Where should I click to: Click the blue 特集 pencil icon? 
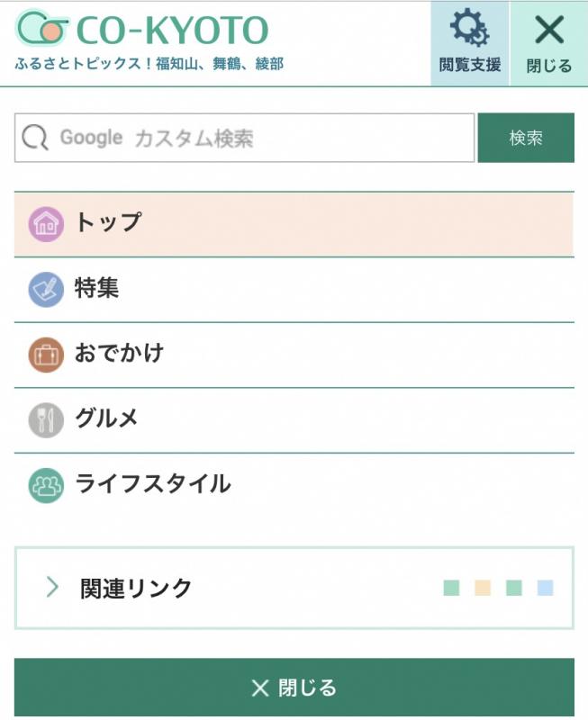(46, 290)
